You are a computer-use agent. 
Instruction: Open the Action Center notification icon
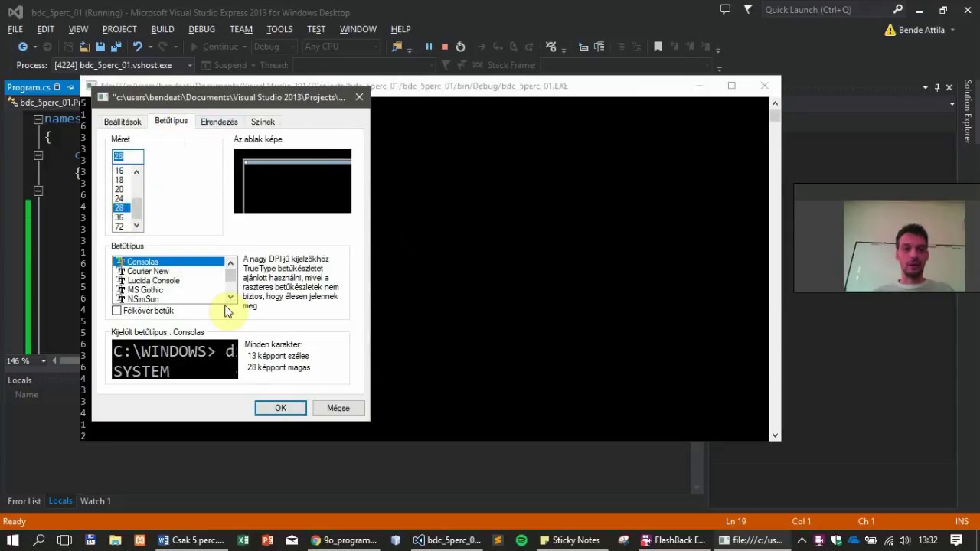956,540
